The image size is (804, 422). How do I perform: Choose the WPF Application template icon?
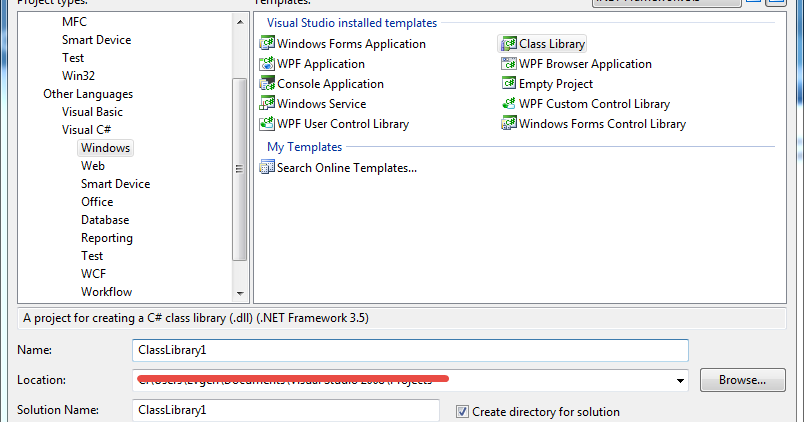[267, 64]
